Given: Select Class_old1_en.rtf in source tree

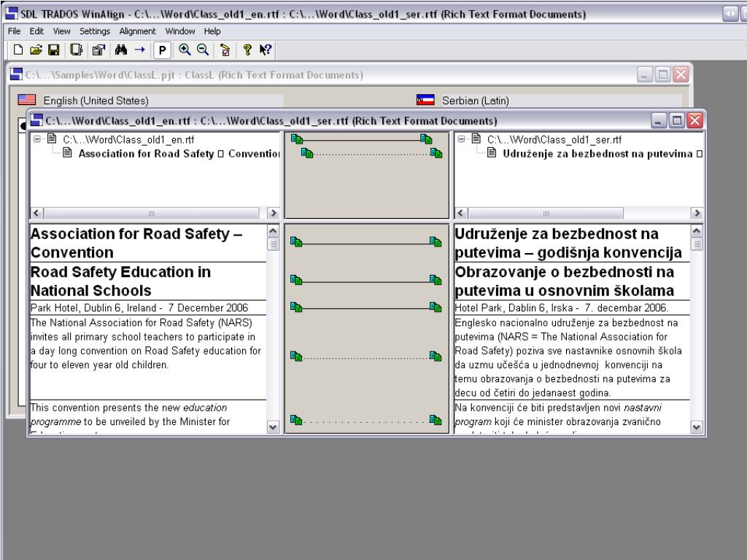Looking at the screenshot, I should [x=128, y=139].
